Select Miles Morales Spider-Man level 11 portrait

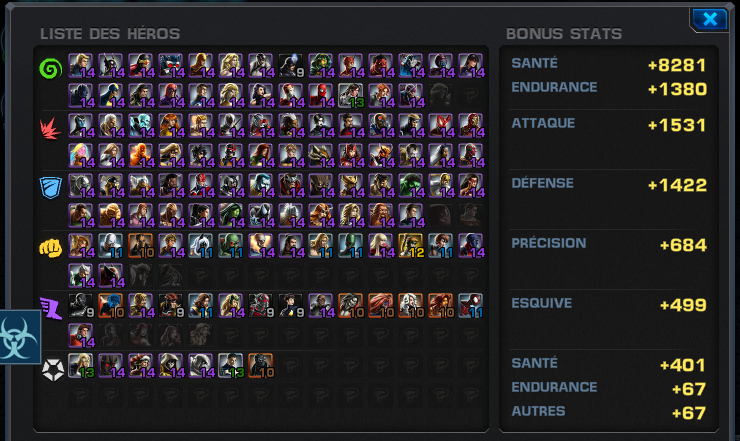[471, 306]
